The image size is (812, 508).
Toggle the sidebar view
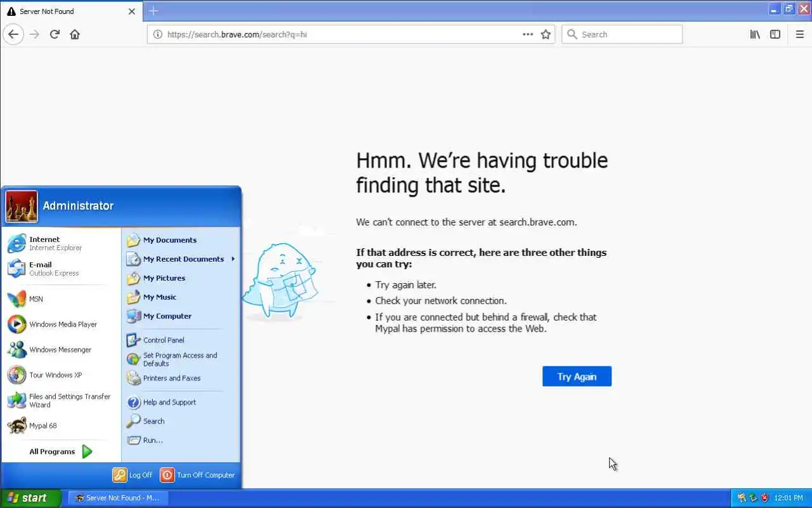775,34
